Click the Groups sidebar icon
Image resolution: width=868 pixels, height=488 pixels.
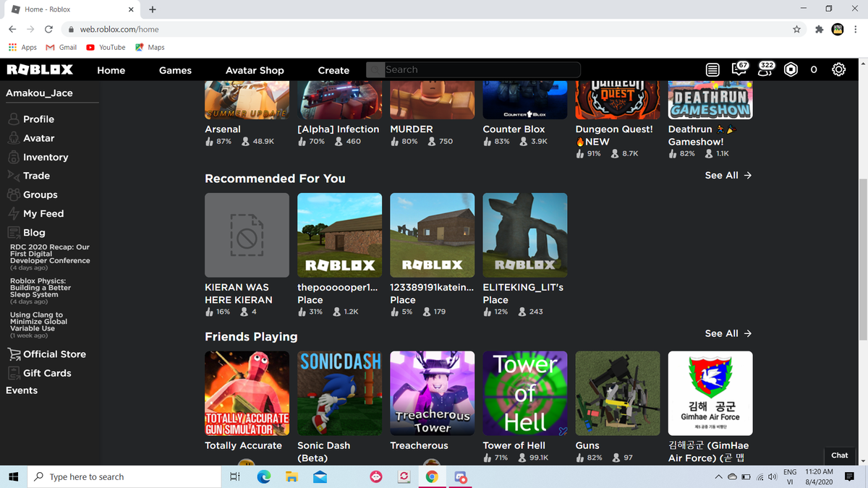[13, 194]
